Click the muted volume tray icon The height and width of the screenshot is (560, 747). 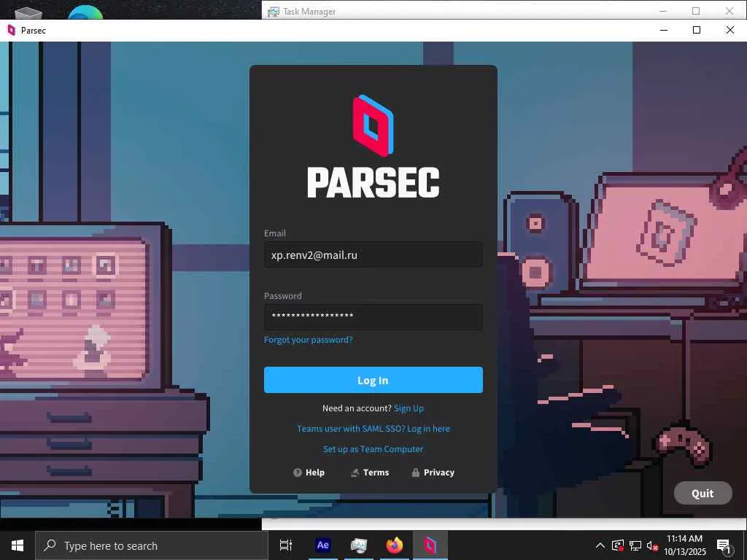[x=651, y=545]
